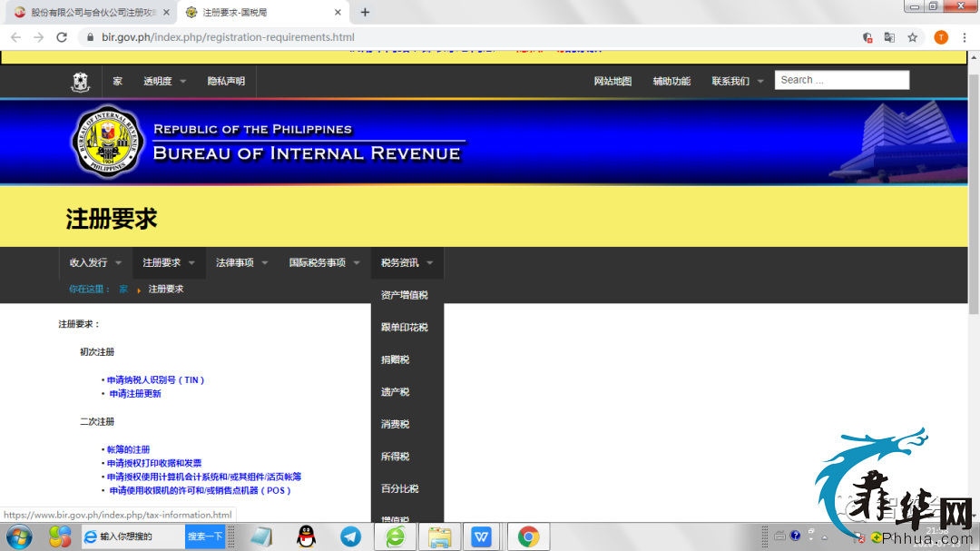Click the address bar URL

(x=228, y=37)
